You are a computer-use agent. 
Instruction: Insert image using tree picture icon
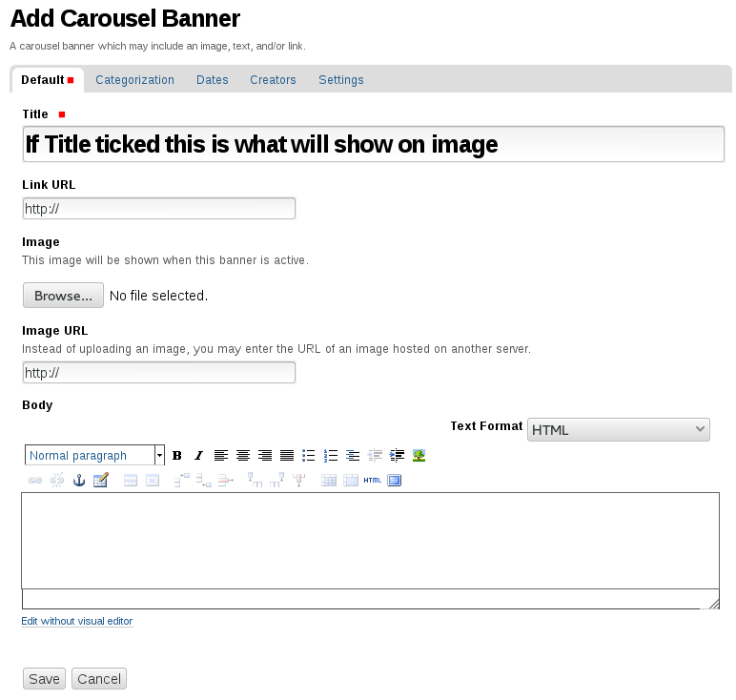click(419, 456)
